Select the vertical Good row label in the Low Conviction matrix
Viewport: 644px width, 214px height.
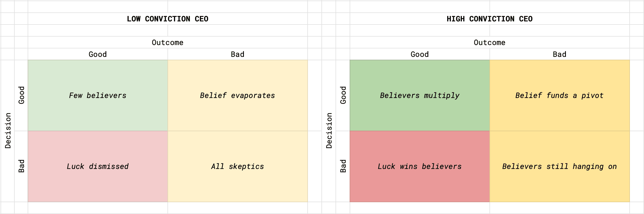[x=21, y=95]
